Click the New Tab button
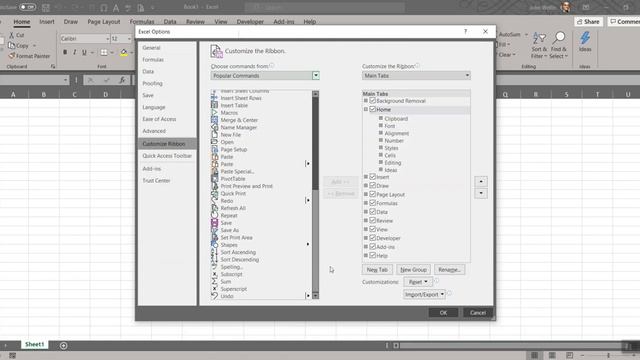The height and width of the screenshot is (360, 640). 377,270
